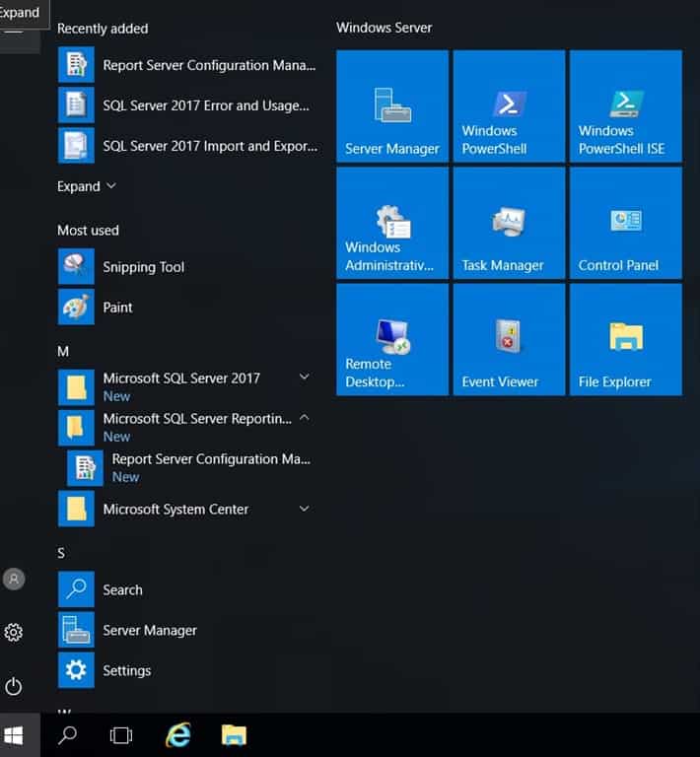
Task: Click the Microsoft System Center folder icon
Action: tap(76, 509)
